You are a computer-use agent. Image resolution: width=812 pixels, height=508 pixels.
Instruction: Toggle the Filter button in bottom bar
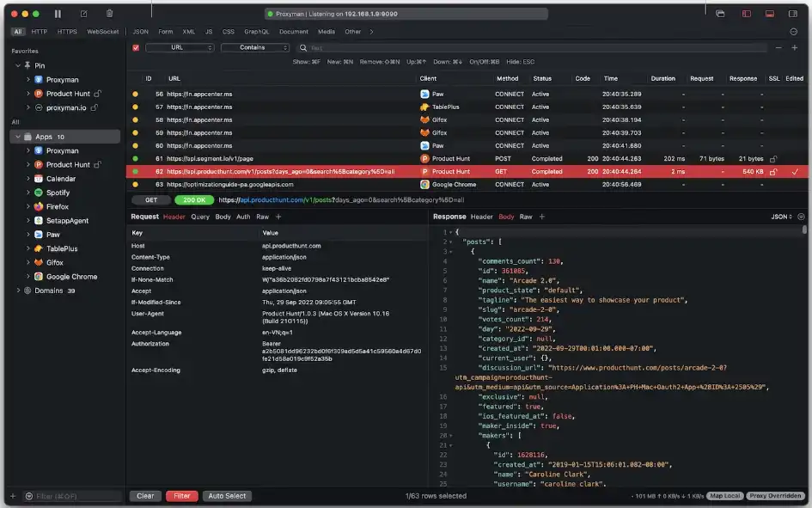click(x=182, y=496)
